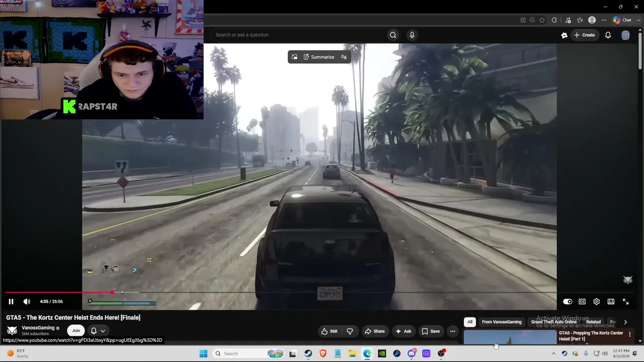Select the Grand Theft Auto Online chip
Image resolution: width=644 pixels, height=362 pixels.
tap(554, 322)
